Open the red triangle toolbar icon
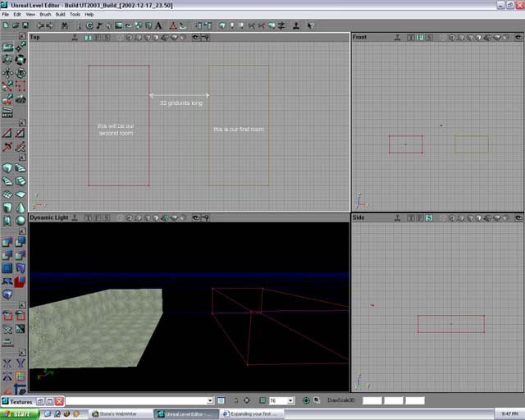Viewport: 525px width, 420px height. point(173,25)
